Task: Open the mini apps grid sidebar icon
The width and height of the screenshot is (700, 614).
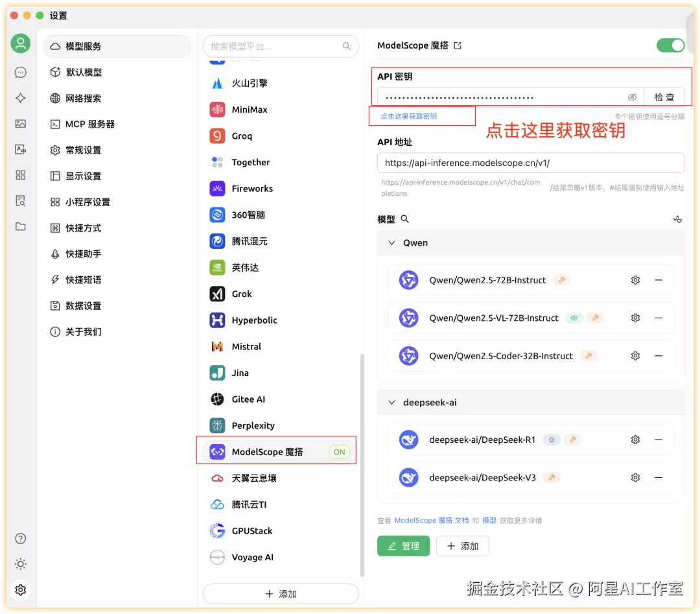Action: point(21,175)
